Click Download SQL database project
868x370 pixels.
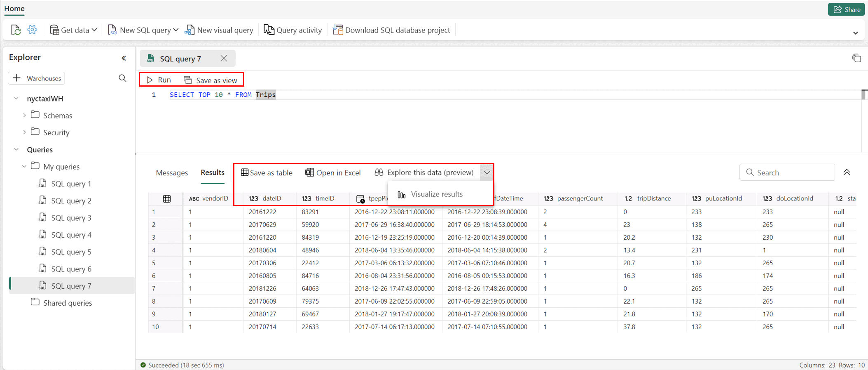pyautogui.click(x=391, y=30)
